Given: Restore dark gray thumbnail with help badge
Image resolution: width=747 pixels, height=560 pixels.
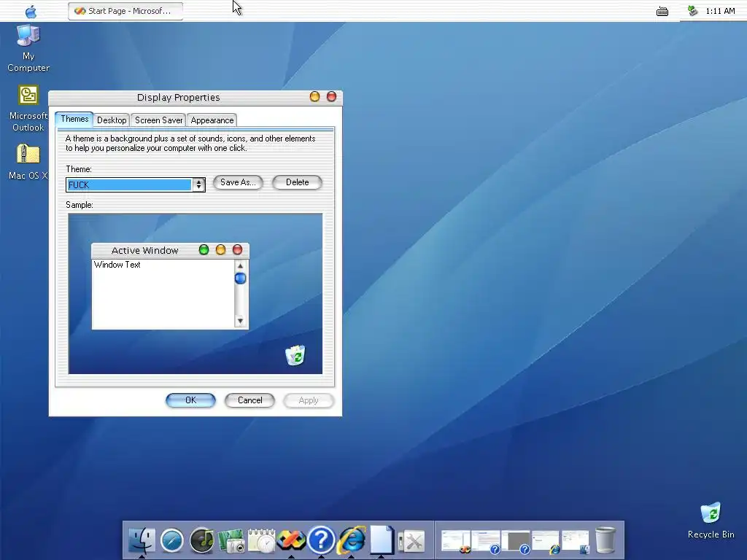Looking at the screenshot, I should tap(516, 542).
